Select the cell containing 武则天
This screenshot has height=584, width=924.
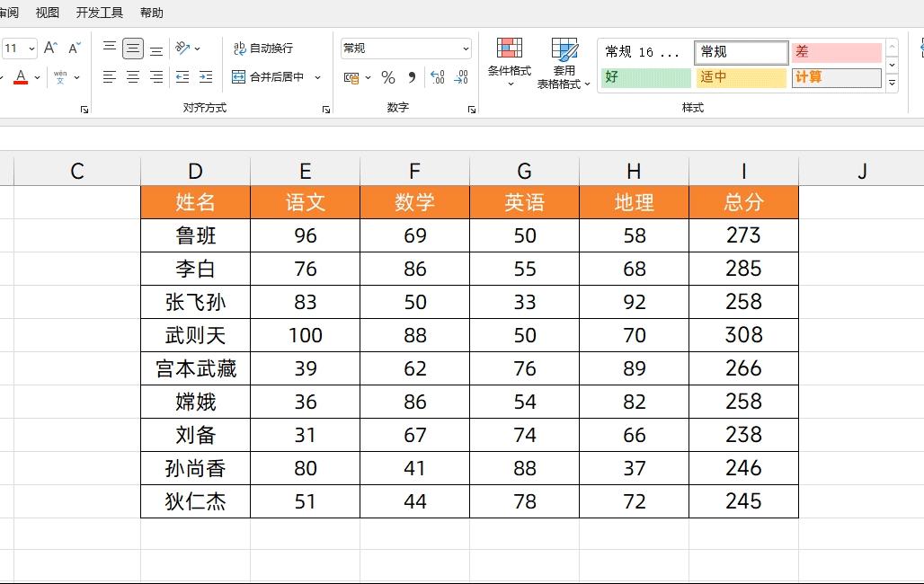click(x=195, y=335)
